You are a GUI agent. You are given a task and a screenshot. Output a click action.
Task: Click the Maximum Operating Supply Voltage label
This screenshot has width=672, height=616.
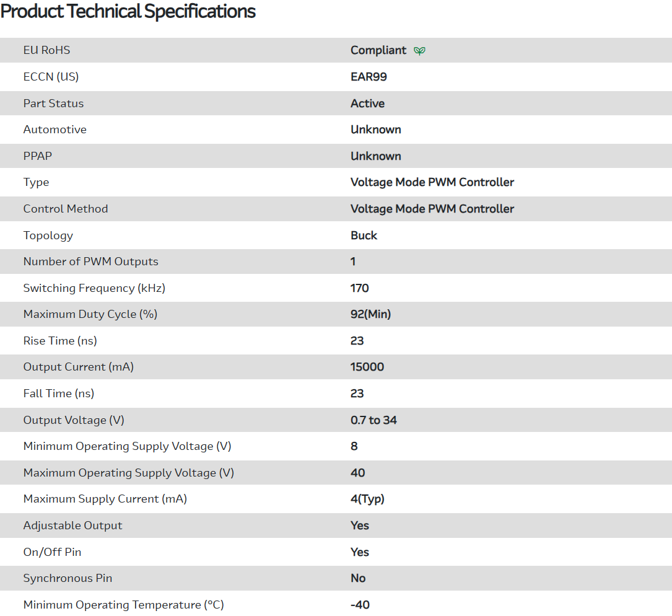pos(128,473)
